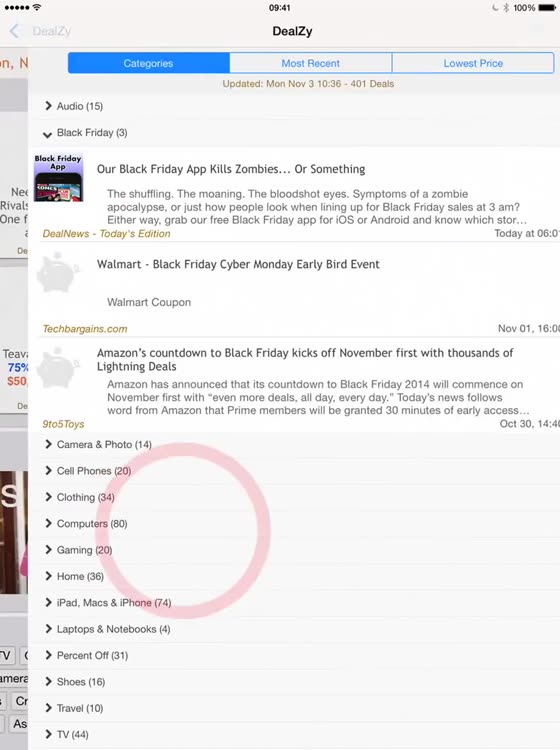The height and width of the screenshot is (750, 560).
Task: Expand the Clothing (34) chevron
Action: [x=48, y=496]
